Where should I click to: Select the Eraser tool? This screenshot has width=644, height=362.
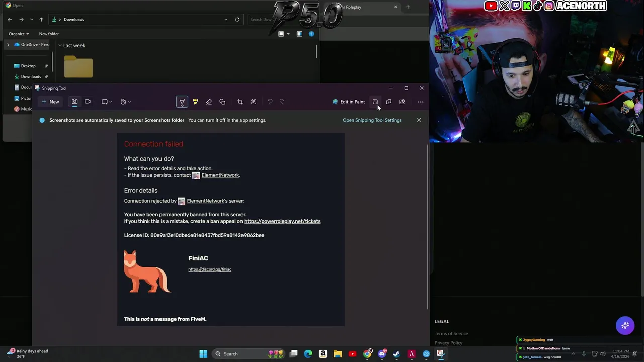tap(209, 102)
